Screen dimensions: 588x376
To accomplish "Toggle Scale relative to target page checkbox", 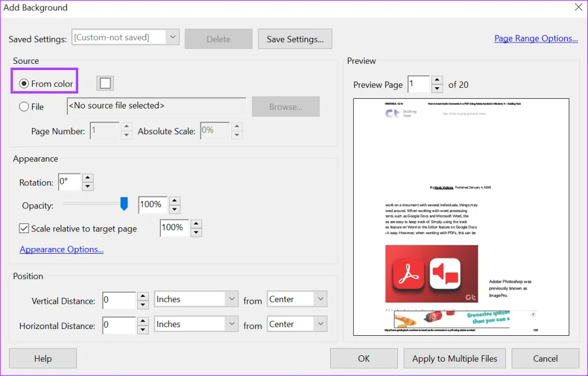I will pos(24,228).
